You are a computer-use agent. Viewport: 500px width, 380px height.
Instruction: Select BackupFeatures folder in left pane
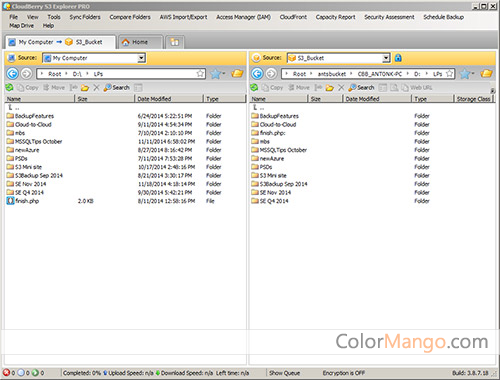pos(31,116)
